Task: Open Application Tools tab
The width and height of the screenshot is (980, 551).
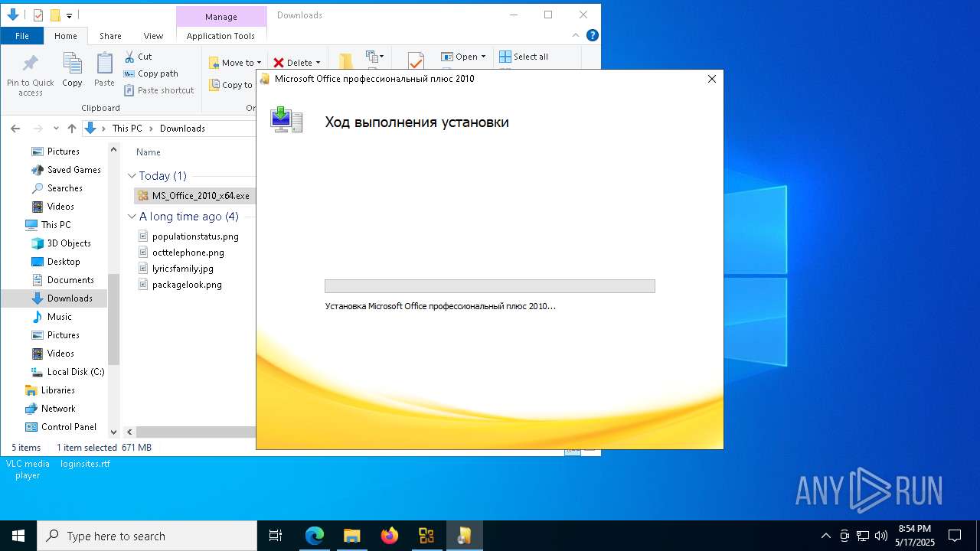Action: coord(220,36)
